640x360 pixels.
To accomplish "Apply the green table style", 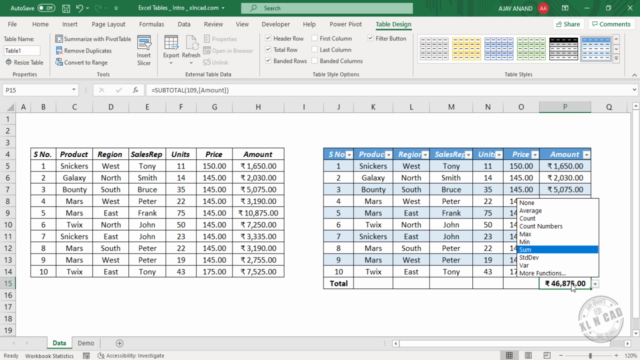I will pyautogui.click(x=531, y=49).
